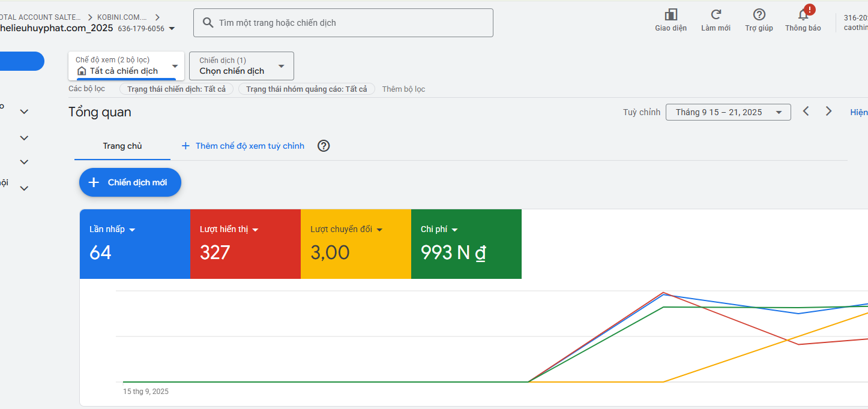
Task: Go to the next date period arrow
Action: 828,111
